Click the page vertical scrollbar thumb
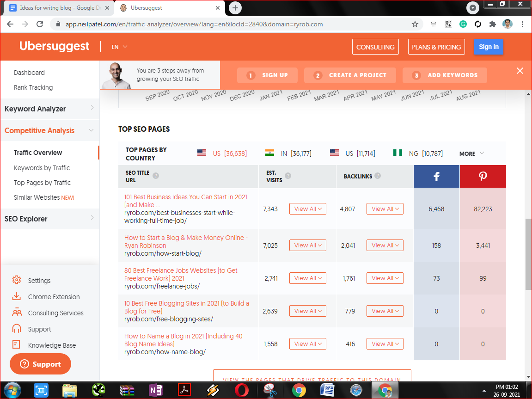This screenshot has height=399, width=532. click(528, 254)
